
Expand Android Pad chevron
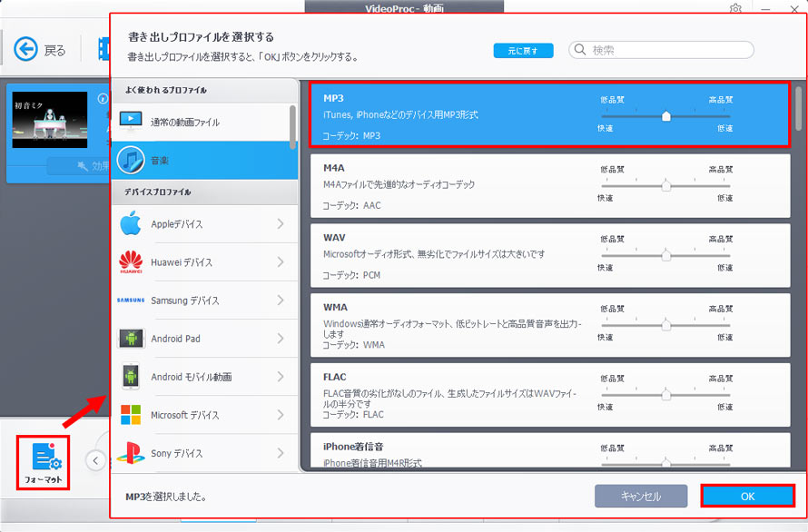(281, 338)
